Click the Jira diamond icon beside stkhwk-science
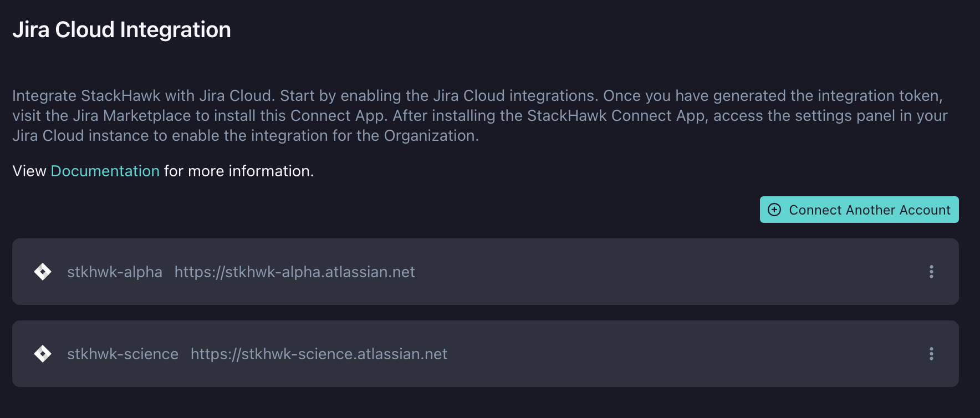Viewport: 980px width, 418px height. click(43, 354)
